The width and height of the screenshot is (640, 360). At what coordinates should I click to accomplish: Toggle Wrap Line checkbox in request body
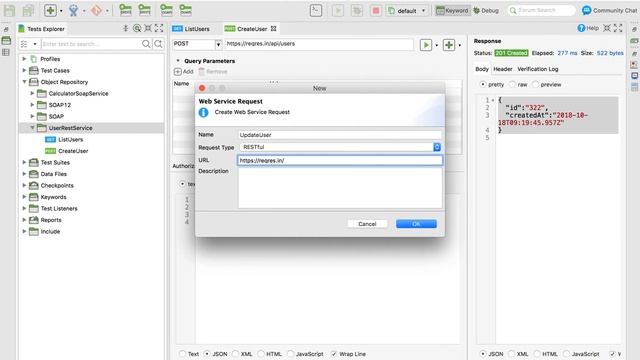coord(334,354)
